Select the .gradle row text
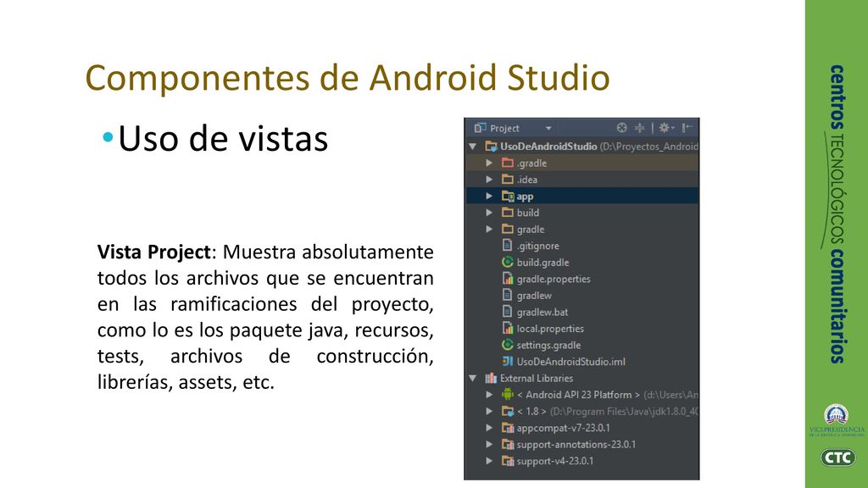The height and width of the screenshot is (488, 868). click(532, 164)
